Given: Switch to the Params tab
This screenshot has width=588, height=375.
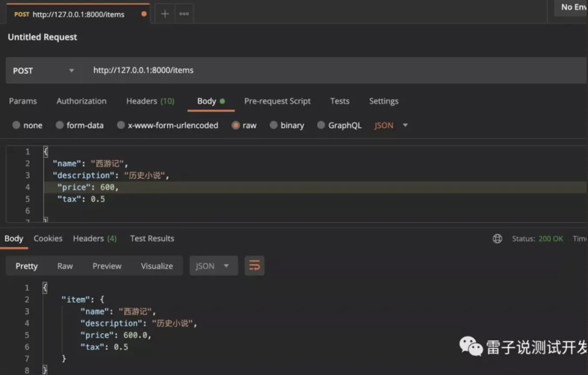Looking at the screenshot, I should point(23,101).
